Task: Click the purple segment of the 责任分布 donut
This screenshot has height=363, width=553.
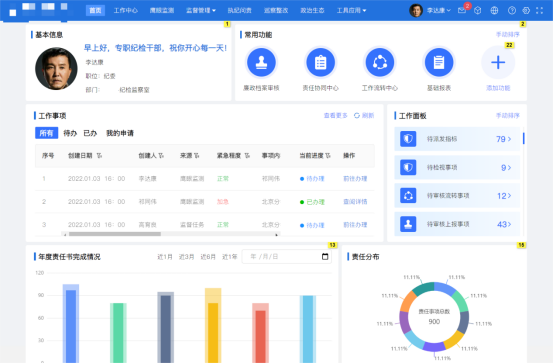Action: coord(405,321)
